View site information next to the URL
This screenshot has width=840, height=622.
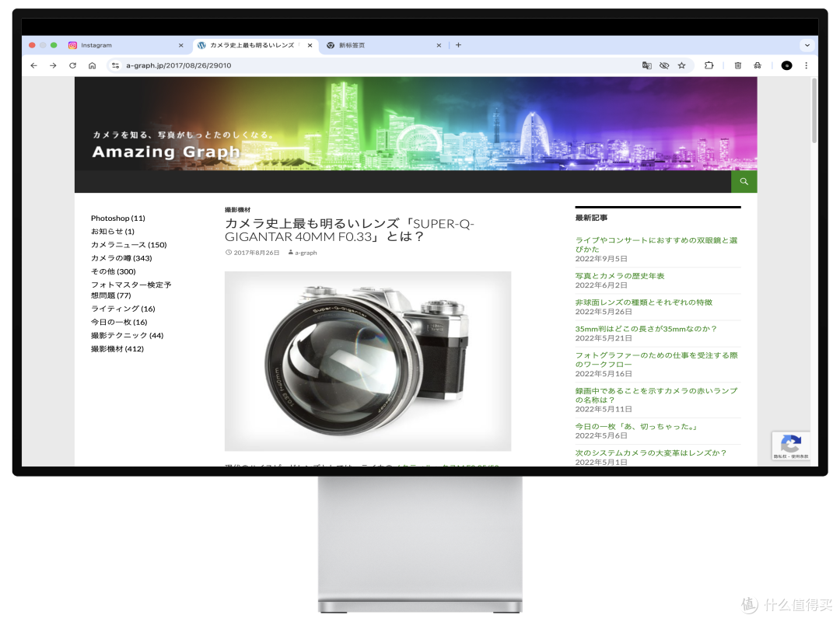pyautogui.click(x=115, y=65)
